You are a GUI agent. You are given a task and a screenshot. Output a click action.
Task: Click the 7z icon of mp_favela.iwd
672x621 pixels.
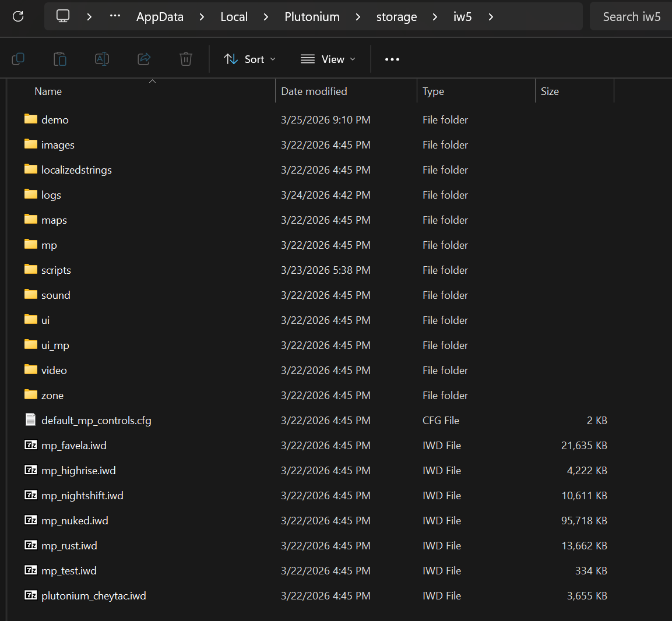31,445
